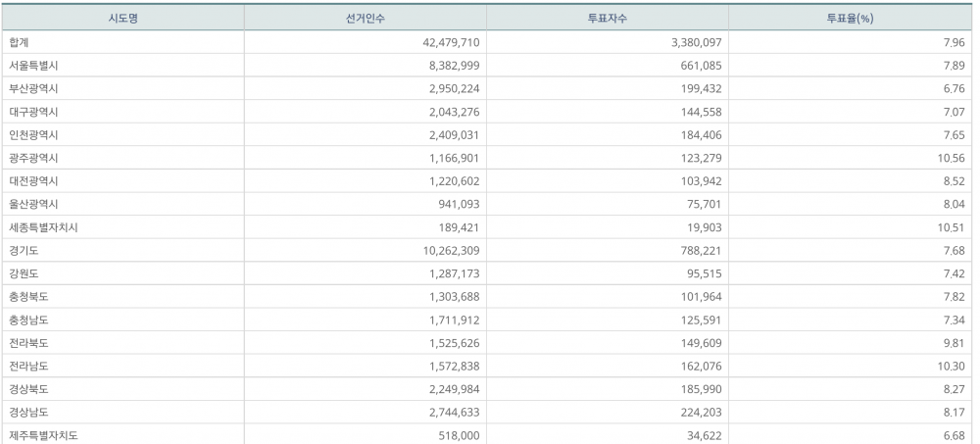Click the 세종특별자치시 row label
The width and height of the screenshot is (980, 444).
[42, 227]
